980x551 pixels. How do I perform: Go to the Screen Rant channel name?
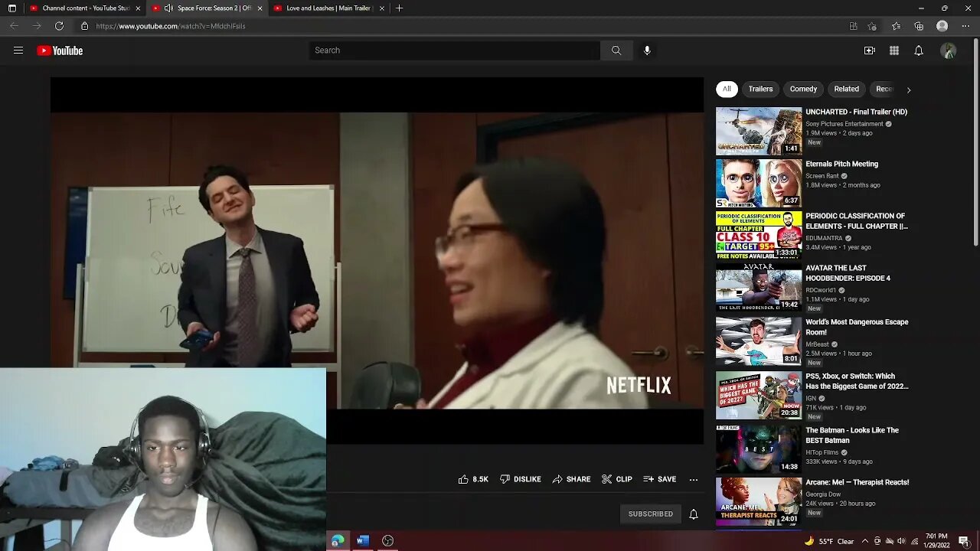click(822, 176)
